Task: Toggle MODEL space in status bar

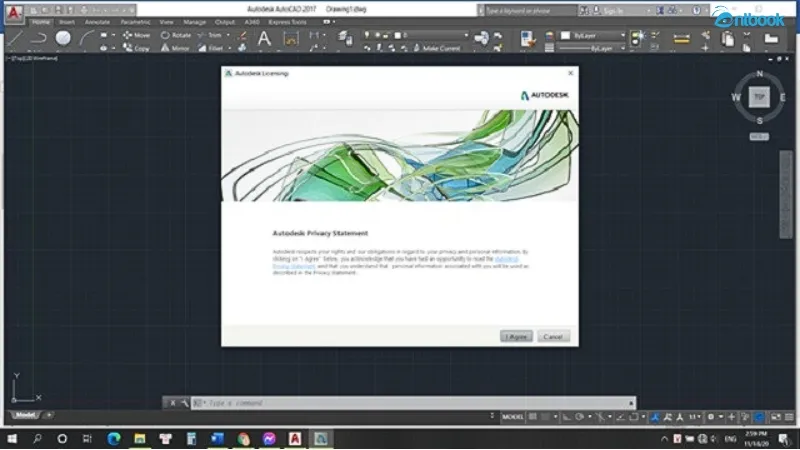Action: click(x=513, y=415)
